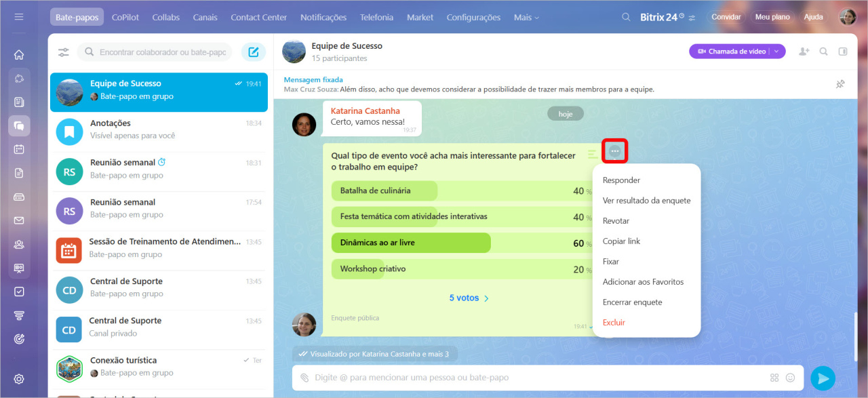Screen dimensions: 868x398
Task: Click the Encontrar colaborador search field
Action: (x=155, y=52)
